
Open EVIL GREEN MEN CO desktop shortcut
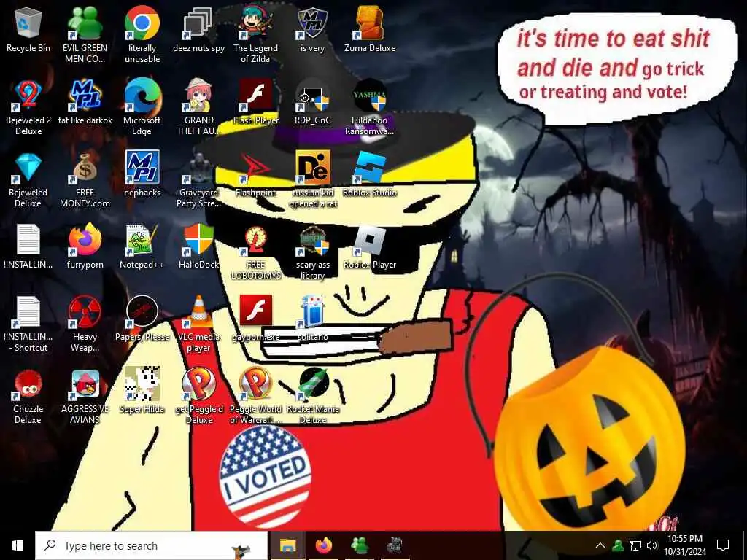click(85, 34)
